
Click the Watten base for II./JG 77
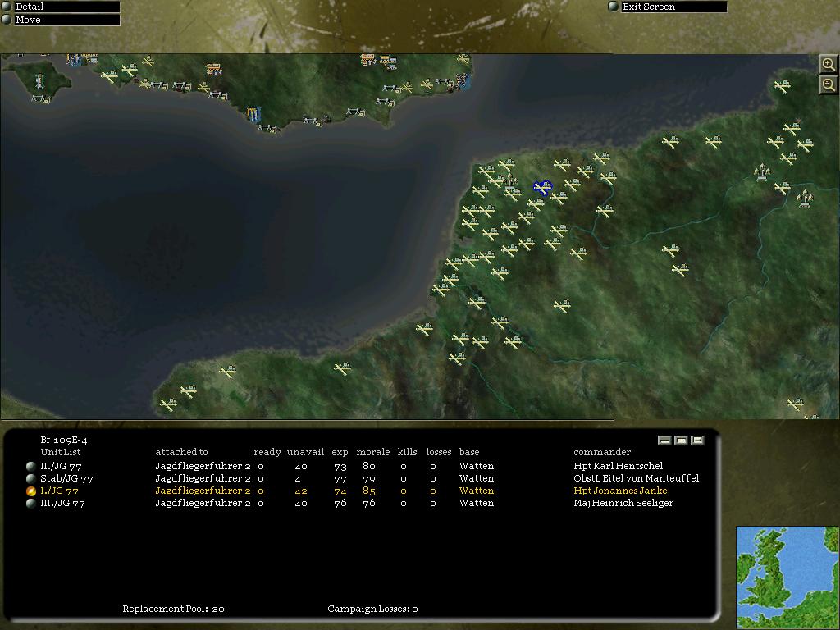477,466
